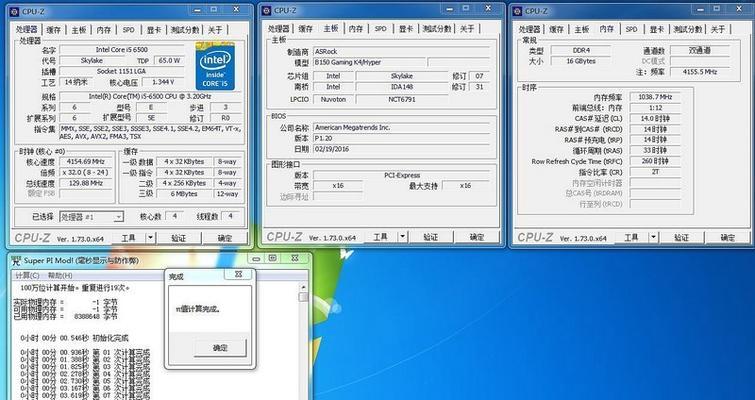Click the 1:12 FSB:DRAM ratio value

(655, 108)
